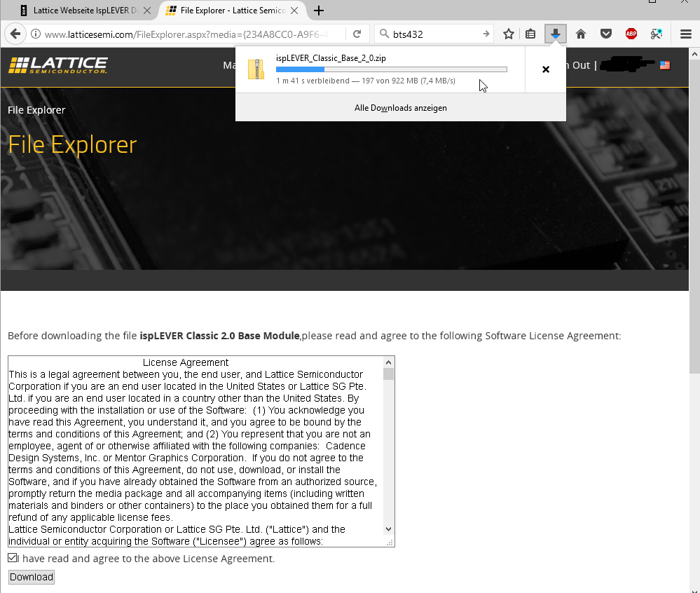Open the bookmarks list icon
Screen dimensions: 700x593
[x=530, y=34]
